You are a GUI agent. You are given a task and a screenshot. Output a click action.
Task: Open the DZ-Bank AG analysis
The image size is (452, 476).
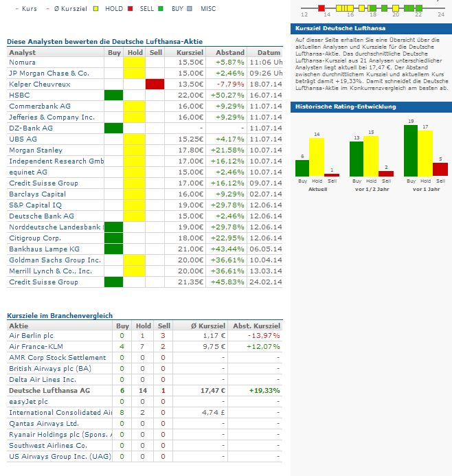click(31, 128)
